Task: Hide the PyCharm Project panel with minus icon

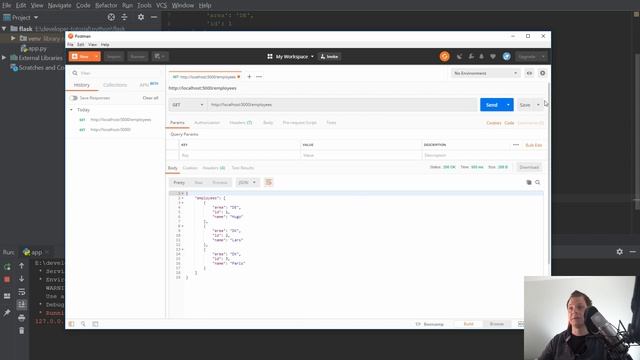Action: [154, 17]
